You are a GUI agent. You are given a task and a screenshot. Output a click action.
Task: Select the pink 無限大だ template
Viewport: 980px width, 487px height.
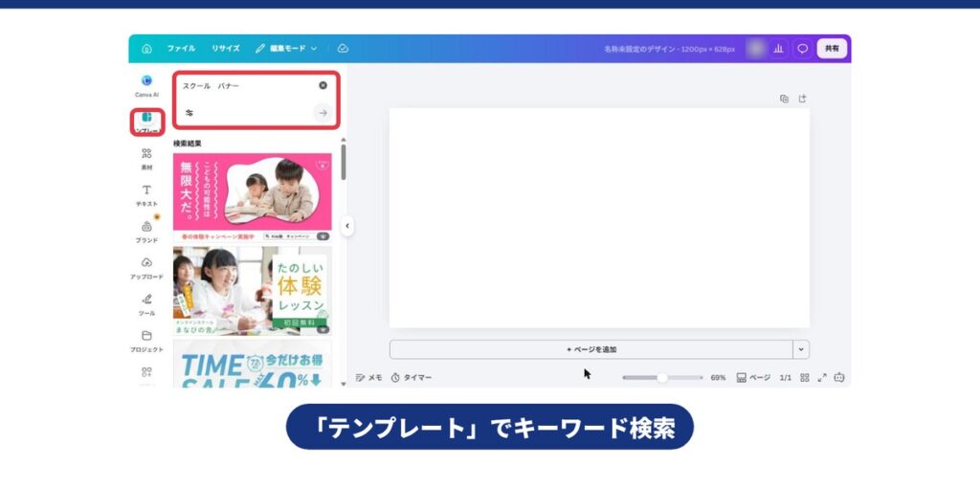[253, 197]
